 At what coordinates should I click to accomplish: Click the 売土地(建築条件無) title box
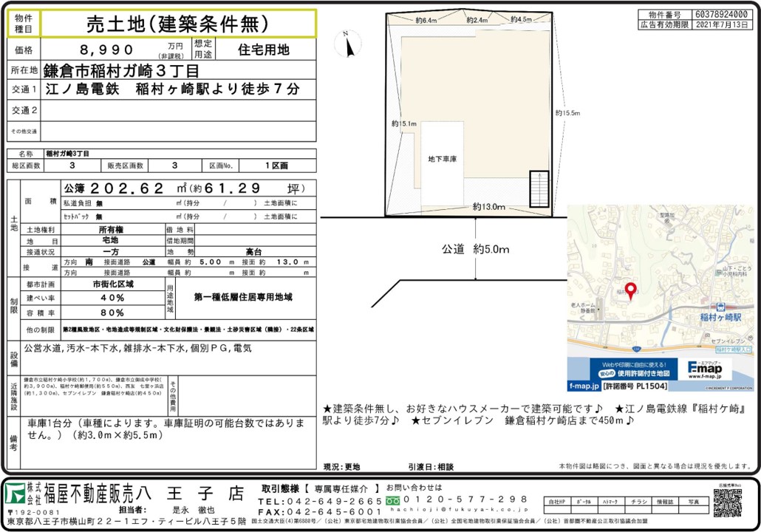[x=178, y=24]
